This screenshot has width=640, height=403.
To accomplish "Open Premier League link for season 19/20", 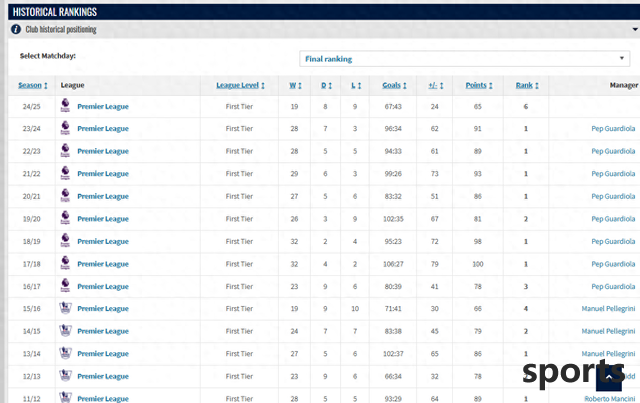I will pyautogui.click(x=103, y=219).
